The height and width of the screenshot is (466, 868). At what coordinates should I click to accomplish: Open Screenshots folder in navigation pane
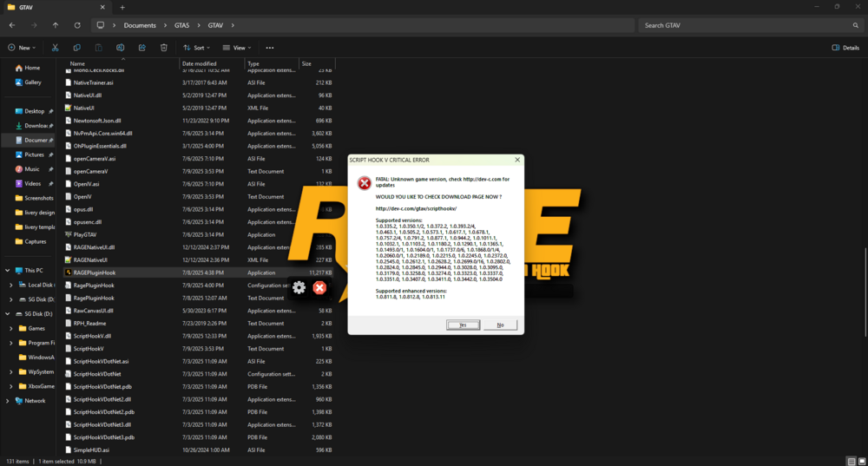(x=35, y=198)
